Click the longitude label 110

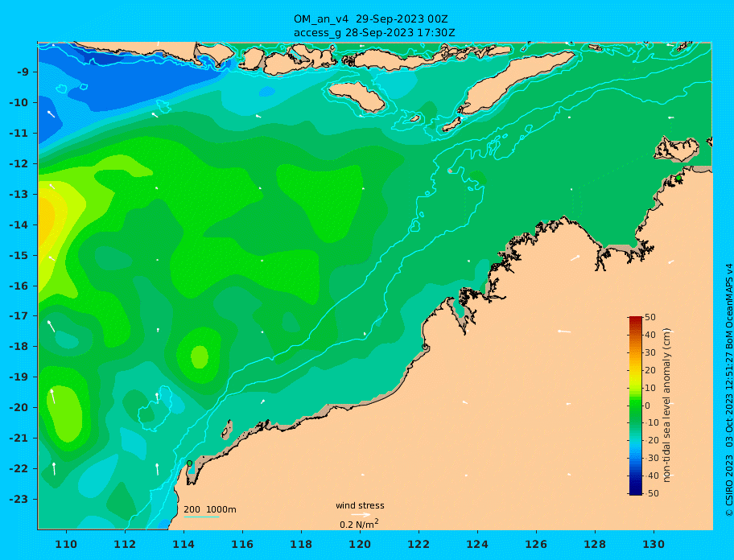pos(66,544)
